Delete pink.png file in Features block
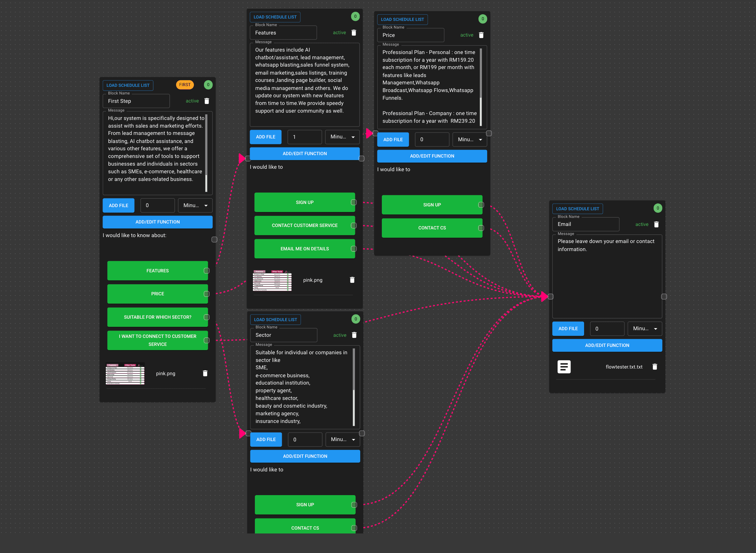The width and height of the screenshot is (756, 553). tap(352, 280)
